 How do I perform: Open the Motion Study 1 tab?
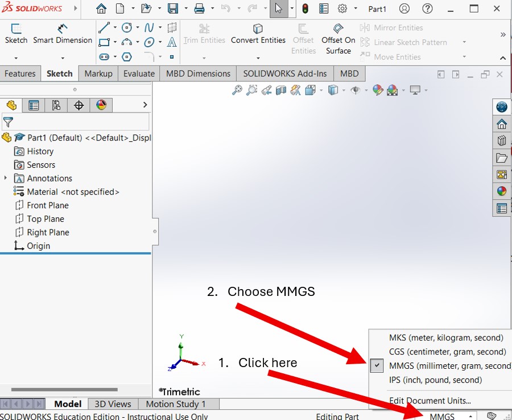point(176,404)
